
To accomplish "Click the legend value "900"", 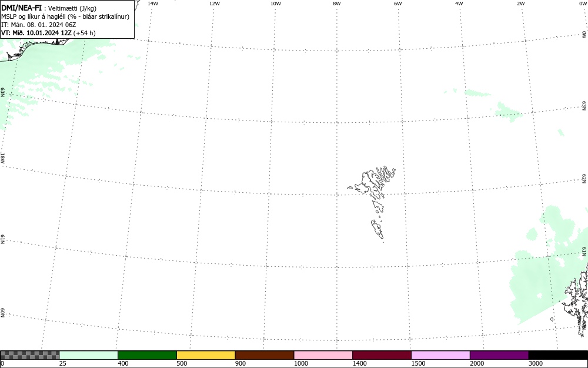I will click(x=240, y=363).
